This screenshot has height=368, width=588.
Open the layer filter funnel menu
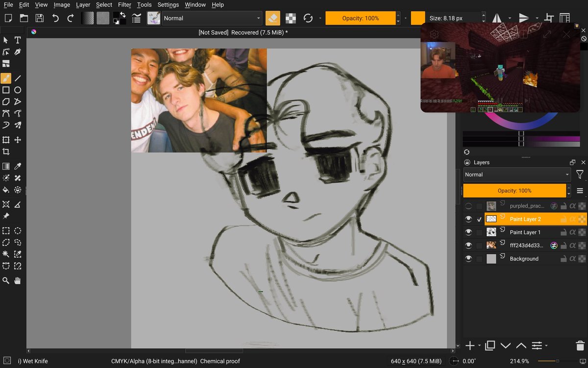click(580, 175)
